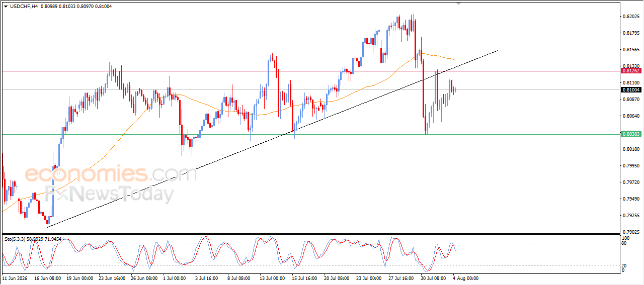Click the black 0.81004 current price tag
Viewport: 644px width, 285px height.
(631, 89)
